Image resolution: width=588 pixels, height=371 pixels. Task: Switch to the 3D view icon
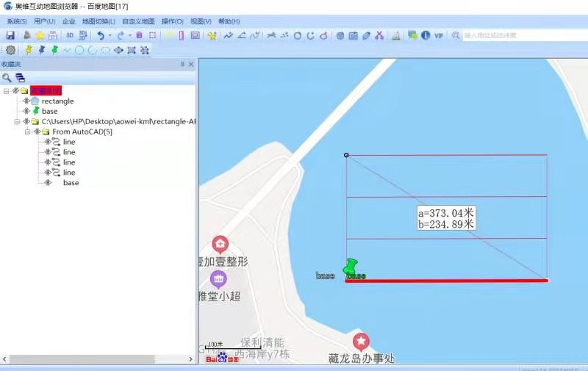click(x=71, y=35)
